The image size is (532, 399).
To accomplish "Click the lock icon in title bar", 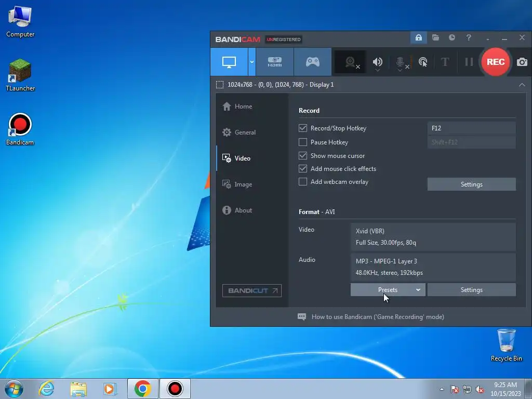I will tap(419, 37).
